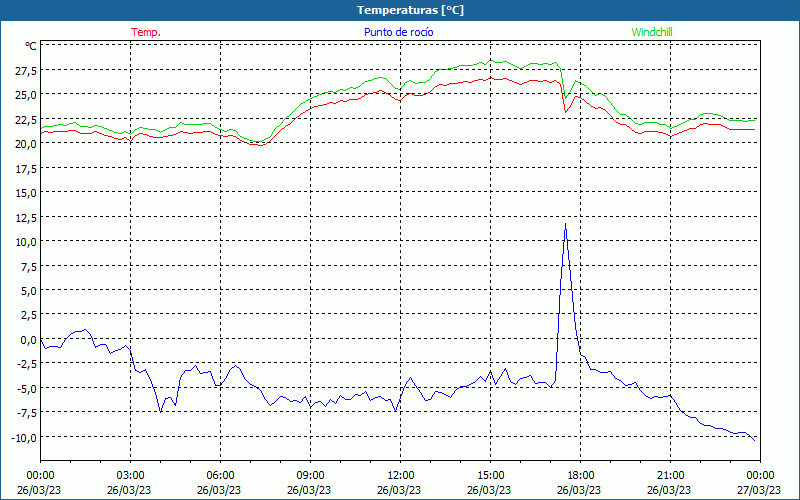Viewport: 800px width, 500px height.
Task: Click the 18:00 time label
Action: [x=581, y=476]
